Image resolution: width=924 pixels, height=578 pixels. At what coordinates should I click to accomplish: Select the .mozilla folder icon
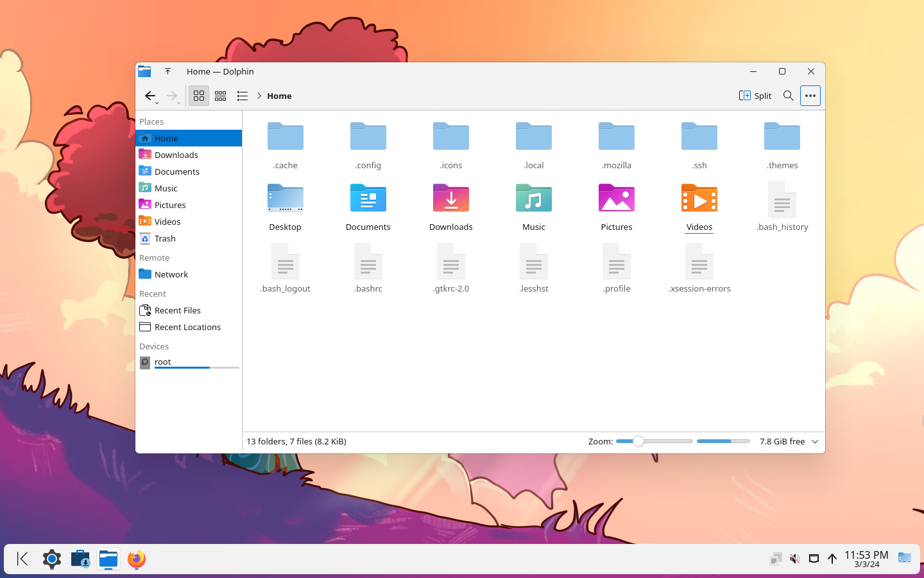coord(616,136)
